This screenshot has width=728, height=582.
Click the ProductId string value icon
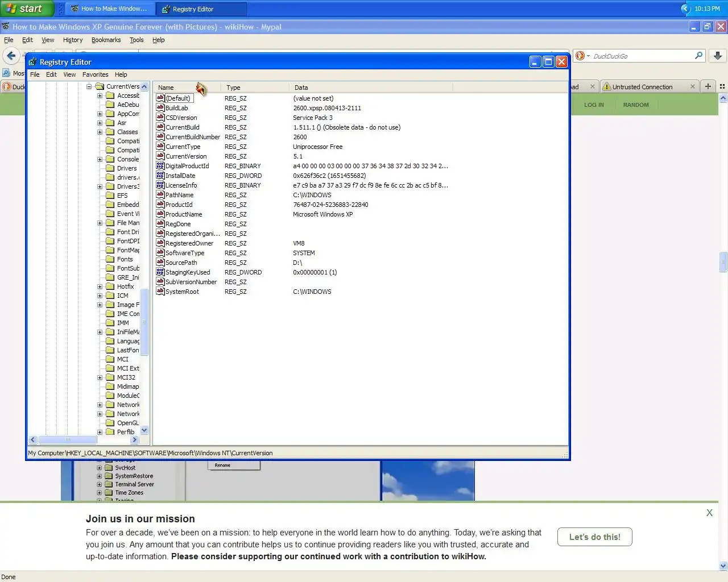pos(160,204)
